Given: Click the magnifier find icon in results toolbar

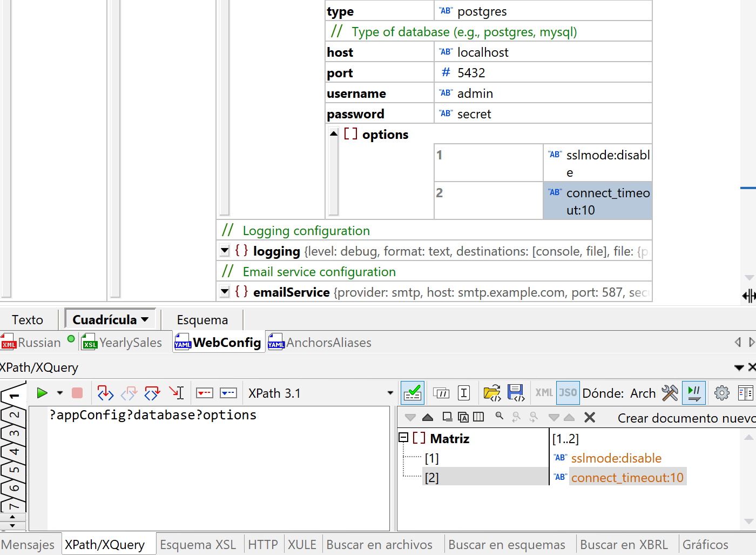Looking at the screenshot, I should click(x=500, y=417).
